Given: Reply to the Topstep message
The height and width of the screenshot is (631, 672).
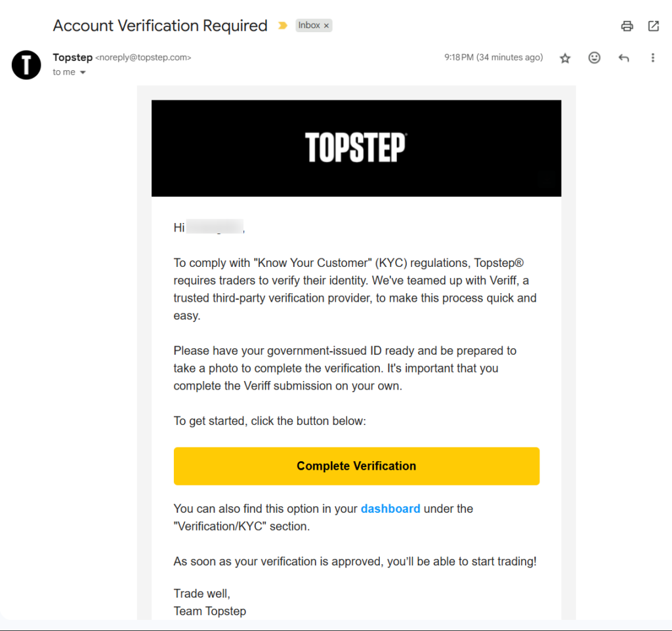Looking at the screenshot, I should pos(623,58).
